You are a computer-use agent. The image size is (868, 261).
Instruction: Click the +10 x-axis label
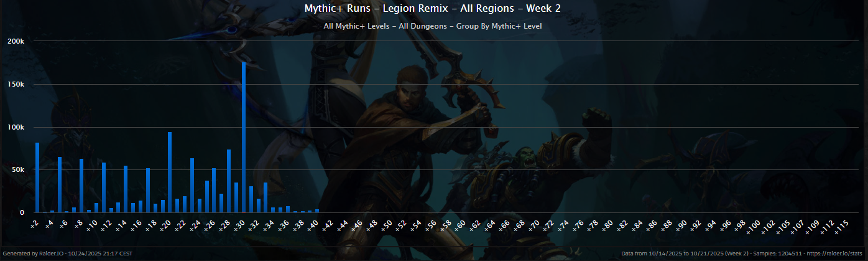tap(91, 225)
